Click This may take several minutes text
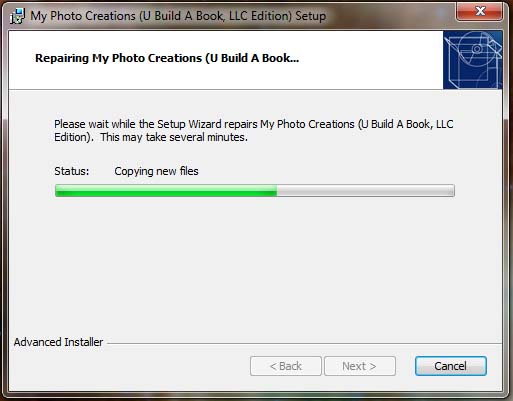513x401 pixels. 174,137
